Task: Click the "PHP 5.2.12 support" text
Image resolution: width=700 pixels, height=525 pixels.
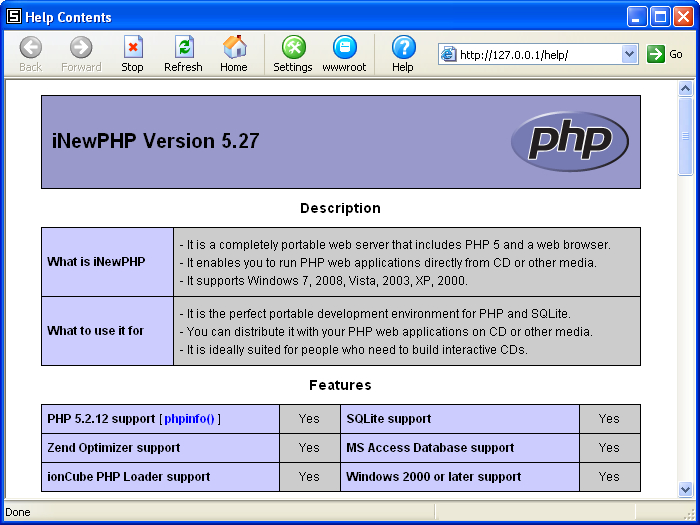Action: pyautogui.click(x=101, y=419)
